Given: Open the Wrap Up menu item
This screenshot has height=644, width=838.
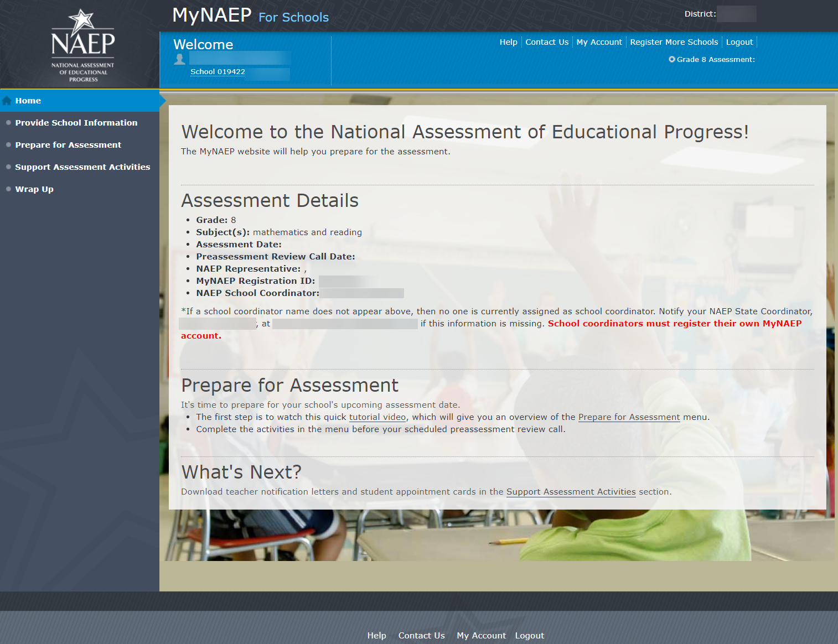Looking at the screenshot, I should pos(34,189).
